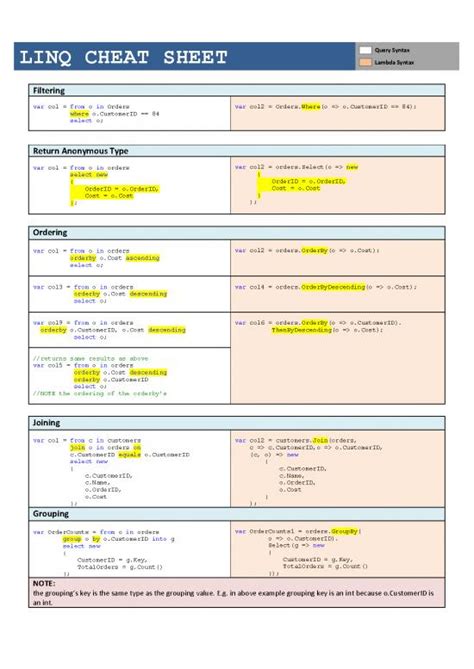Click the highlighted "ThenByDescending" method
Image resolution: width=474 pixels, height=669 pixels.
point(302,330)
